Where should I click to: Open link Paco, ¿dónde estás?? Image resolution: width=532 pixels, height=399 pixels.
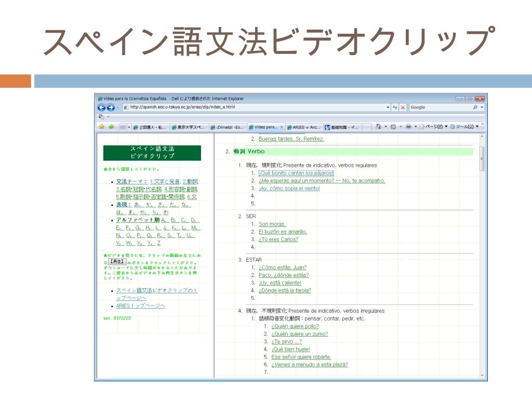[x=284, y=275]
